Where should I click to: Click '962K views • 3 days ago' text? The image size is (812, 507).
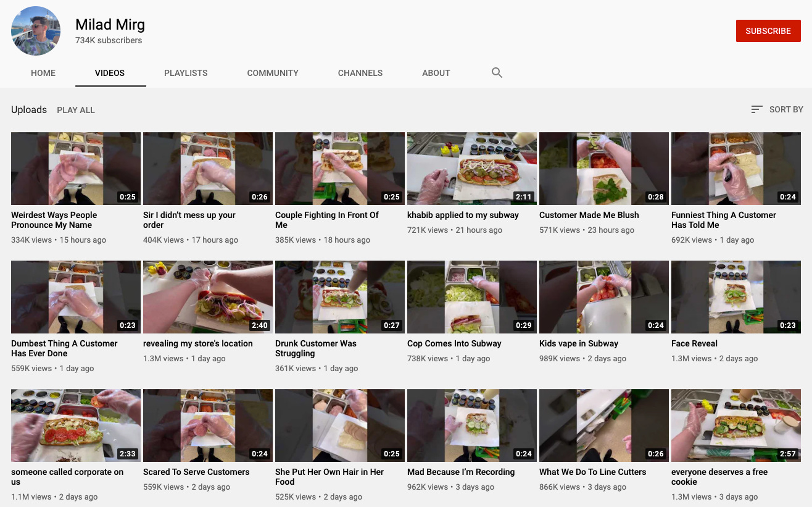click(x=450, y=487)
